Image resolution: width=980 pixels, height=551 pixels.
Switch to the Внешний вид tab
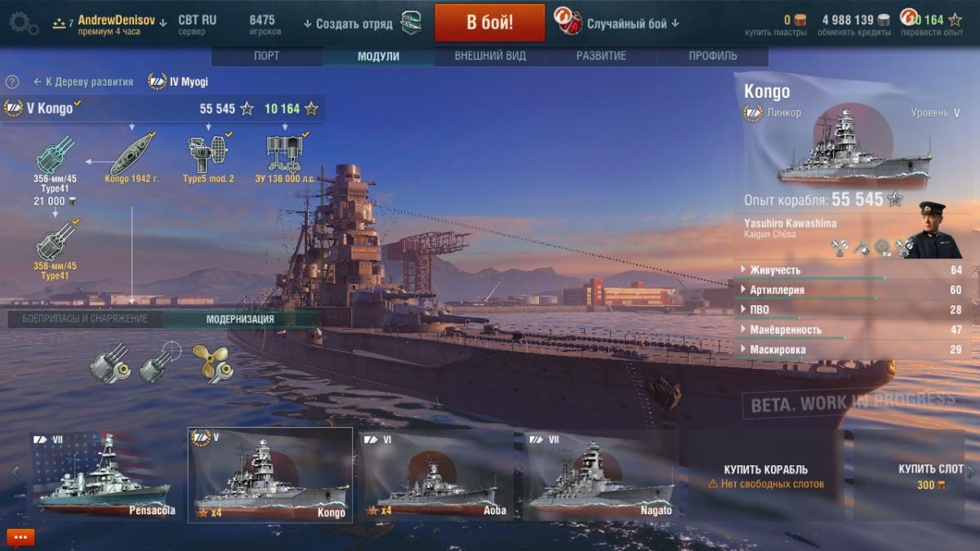click(x=490, y=56)
